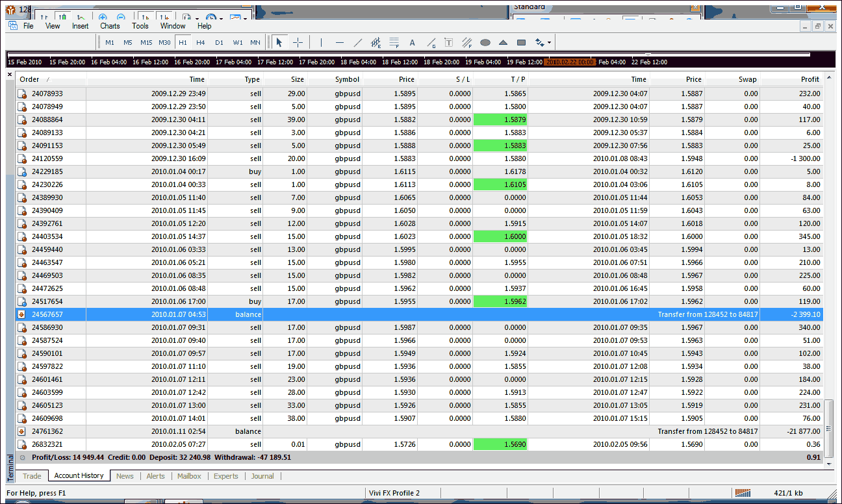The height and width of the screenshot is (504, 842).
Task: Click the balance icon of order 24761362
Action: (x=22, y=431)
